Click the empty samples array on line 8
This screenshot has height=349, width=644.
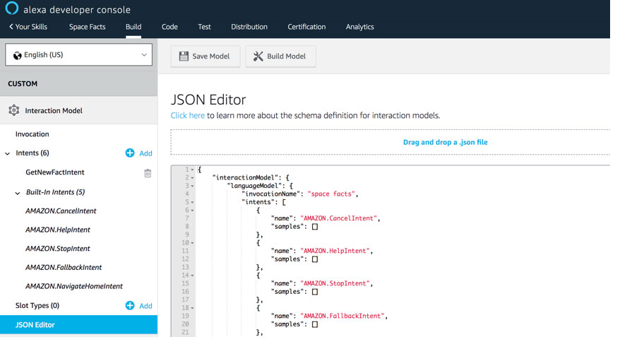coord(315,227)
